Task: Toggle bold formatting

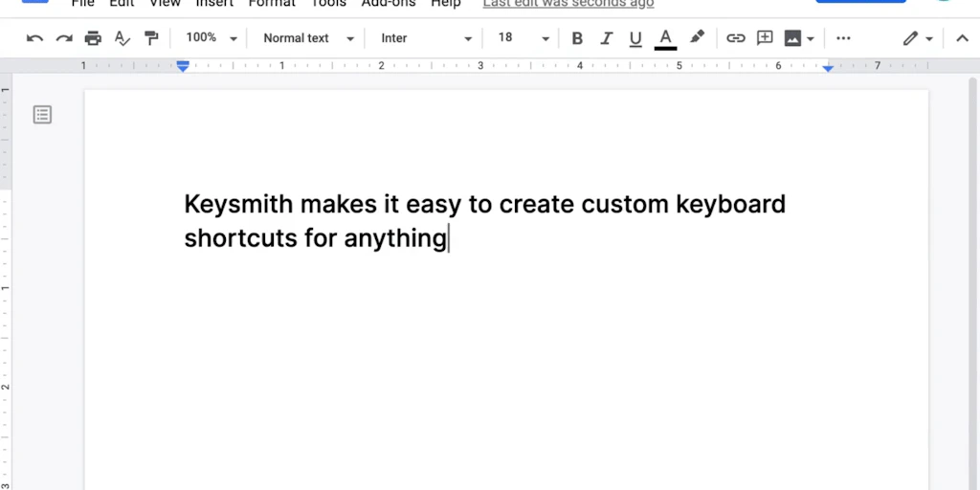Action: pos(577,38)
